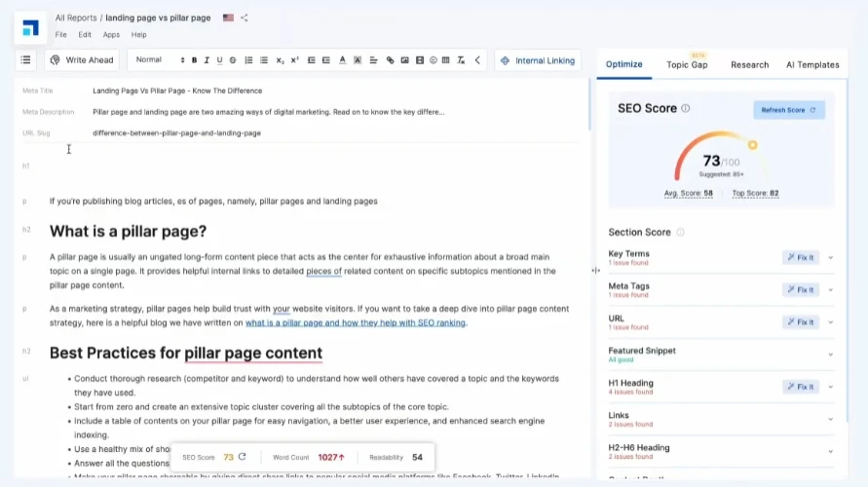Toggle underline formatting
Screen dimensions: 868x487
coord(220,60)
